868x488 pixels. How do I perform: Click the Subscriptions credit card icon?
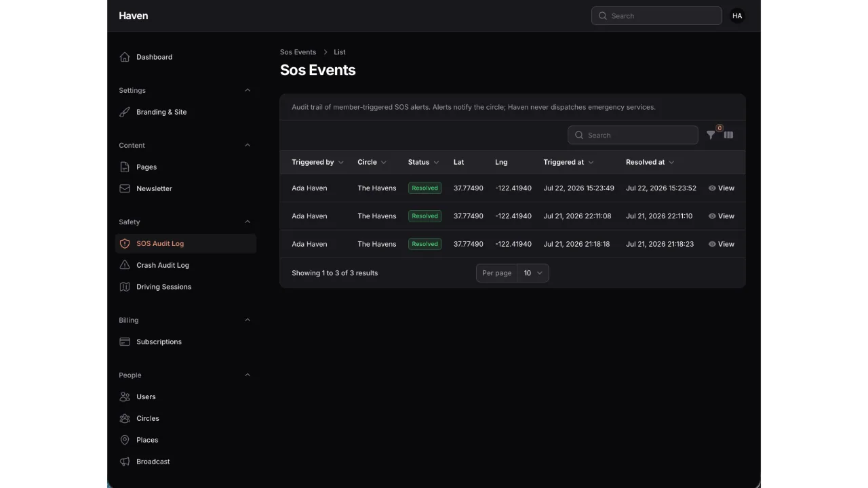point(125,342)
